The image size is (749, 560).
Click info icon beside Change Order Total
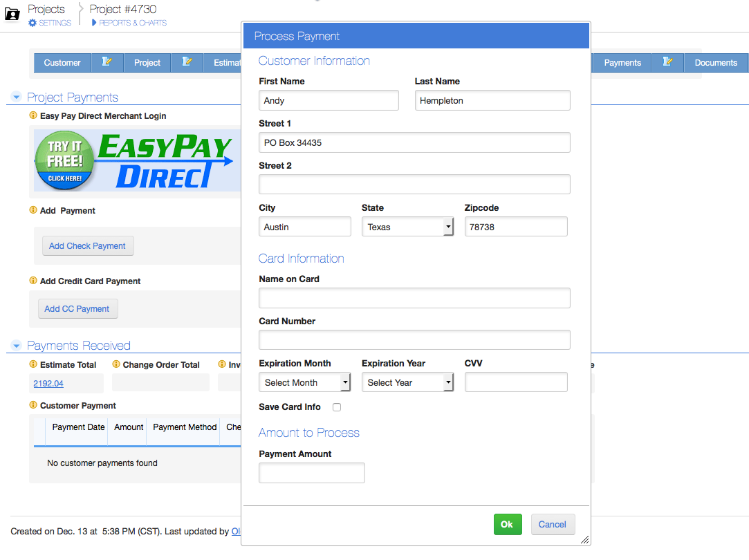point(116,364)
